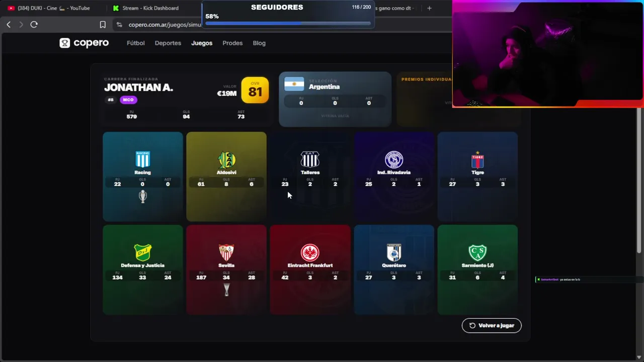This screenshot has height=362, width=644.
Task: Open the Blog menu item
Action: tap(259, 43)
